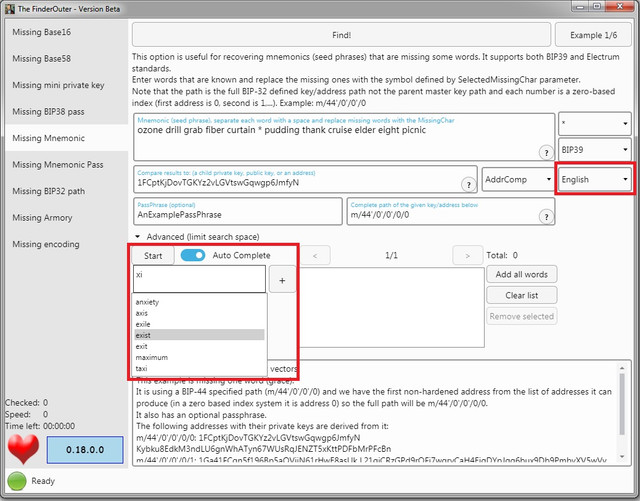The width and height of the screenshot is (640, 501).
Task: Click the 0.18.0.0 version button
Action: [x=85, y=450]
